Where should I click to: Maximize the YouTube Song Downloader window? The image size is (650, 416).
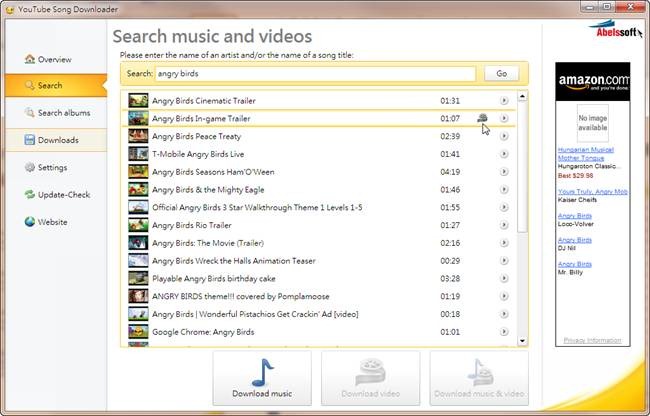(606, 7)
